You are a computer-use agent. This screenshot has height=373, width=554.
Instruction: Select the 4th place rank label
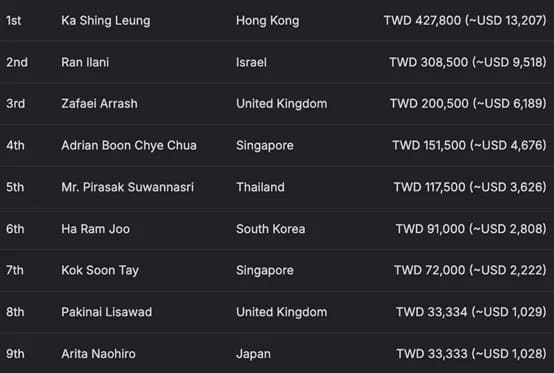(x=15, y=146)
